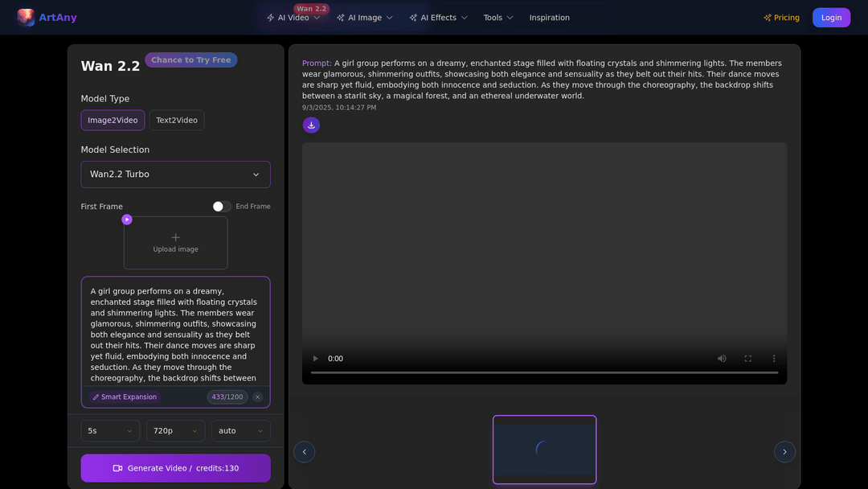Toggle the End Frame switch
Viewport: 868px width, 489px height.
coord(222,207)
